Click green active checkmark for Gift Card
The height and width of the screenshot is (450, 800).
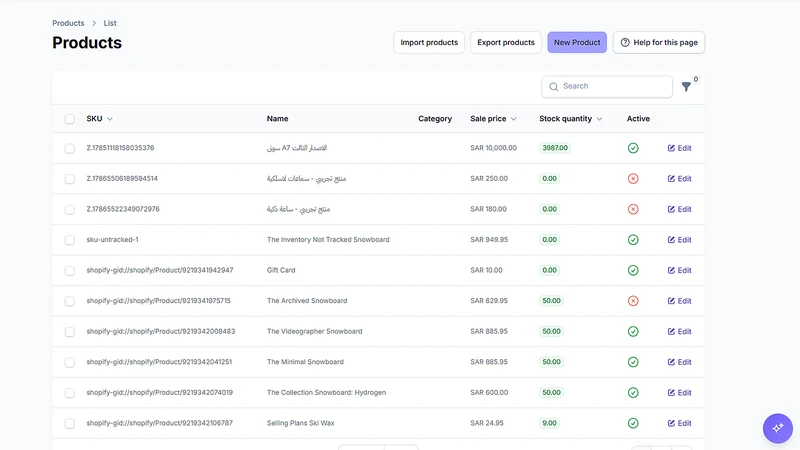click(633, 270)
